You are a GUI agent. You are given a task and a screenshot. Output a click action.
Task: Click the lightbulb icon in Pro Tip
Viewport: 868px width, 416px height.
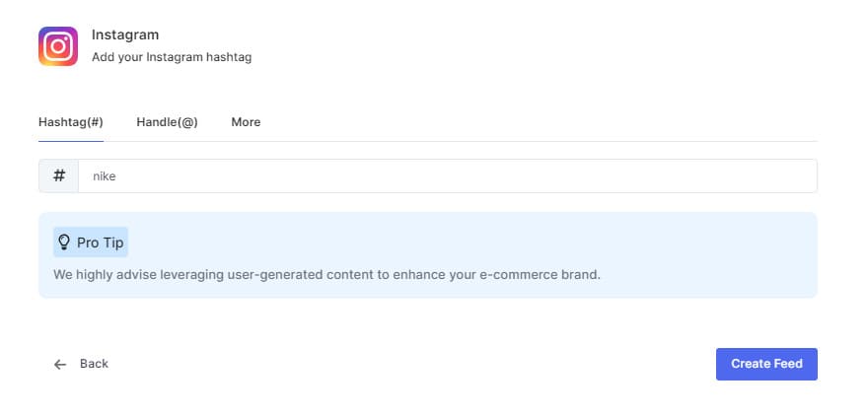click(x=64, y=242)
